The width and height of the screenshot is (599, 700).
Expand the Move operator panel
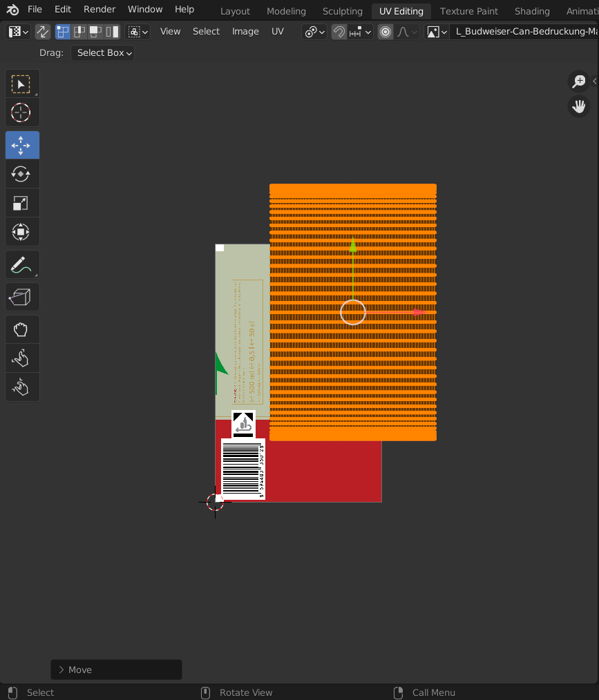point(116,670)
